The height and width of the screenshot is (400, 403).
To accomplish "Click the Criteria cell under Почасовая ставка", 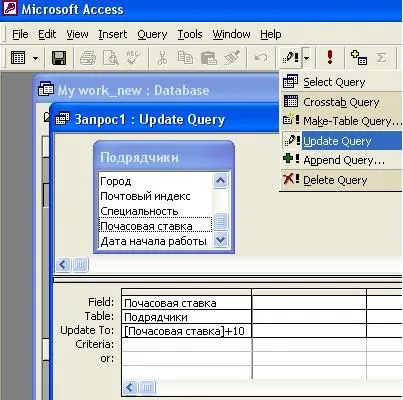I will (187, 345).
